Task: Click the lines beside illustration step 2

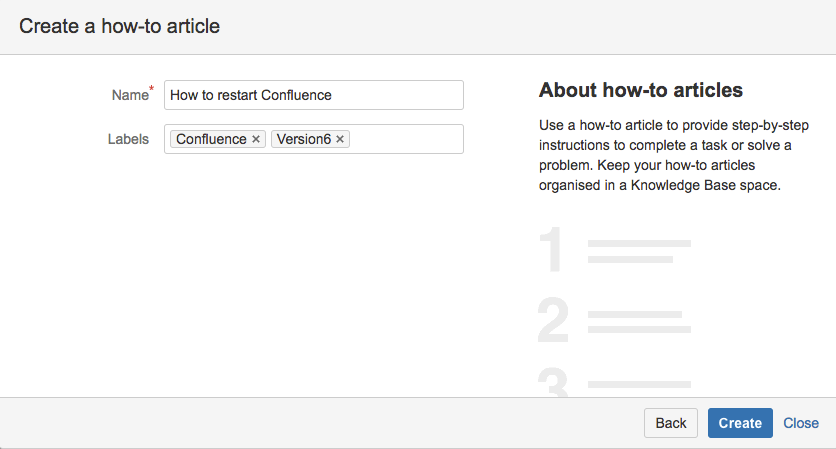Action: click(x=638, y=321)
